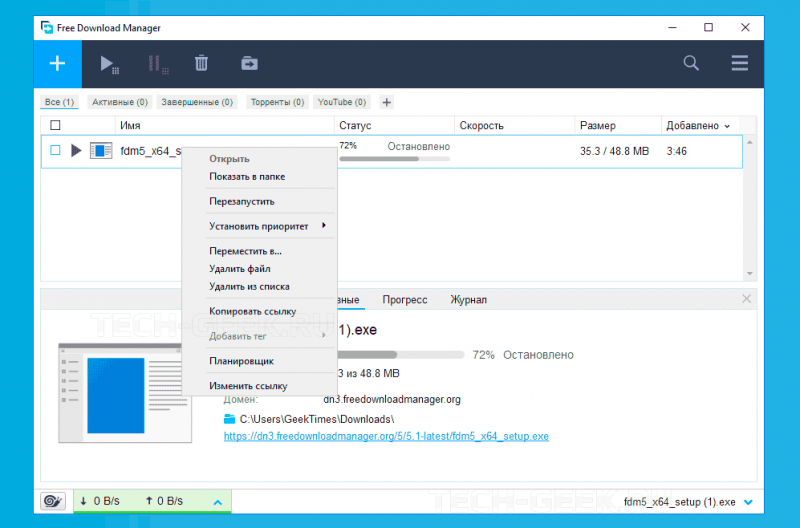
Task: Close the details panel with the X
Action: (x=746, y=299)
